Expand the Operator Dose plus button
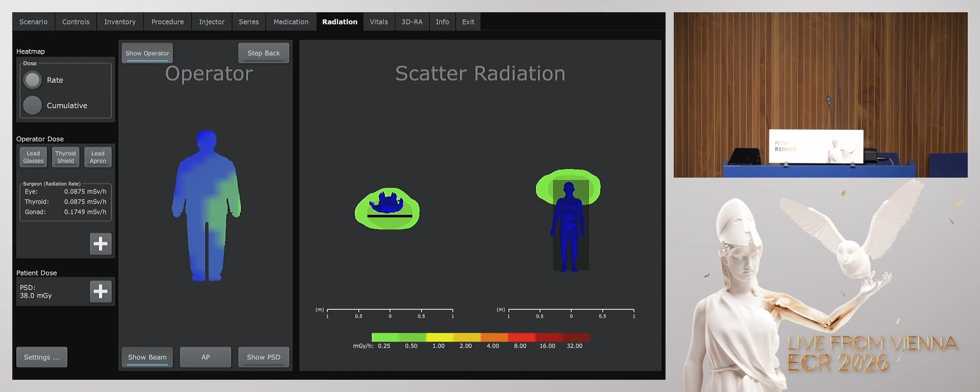This screenshot has width=980, height=392. click(x=101, y=244)
